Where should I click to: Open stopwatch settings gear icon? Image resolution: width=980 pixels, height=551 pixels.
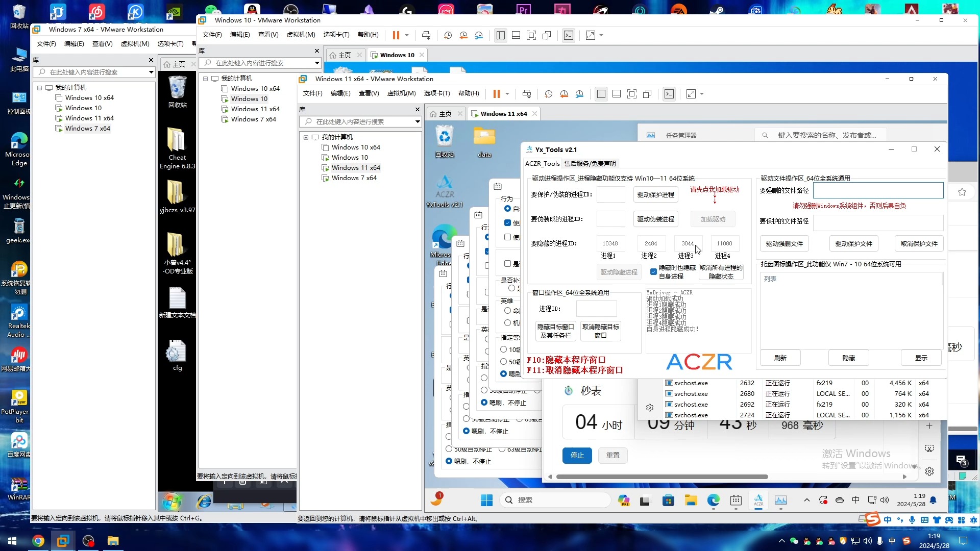(929, 471)
